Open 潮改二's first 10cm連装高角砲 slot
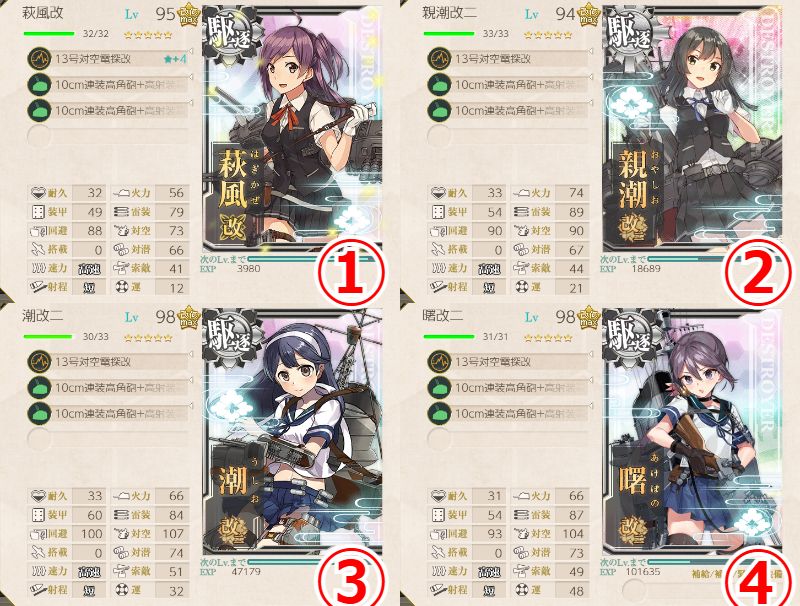The image size is (800, 606). [x=109, y=388]
